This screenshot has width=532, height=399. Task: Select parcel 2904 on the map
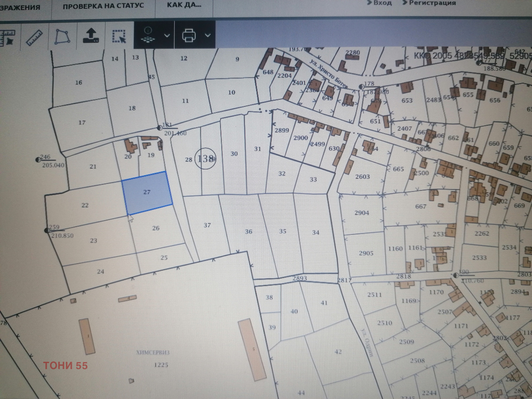click(x=361, y=213)
